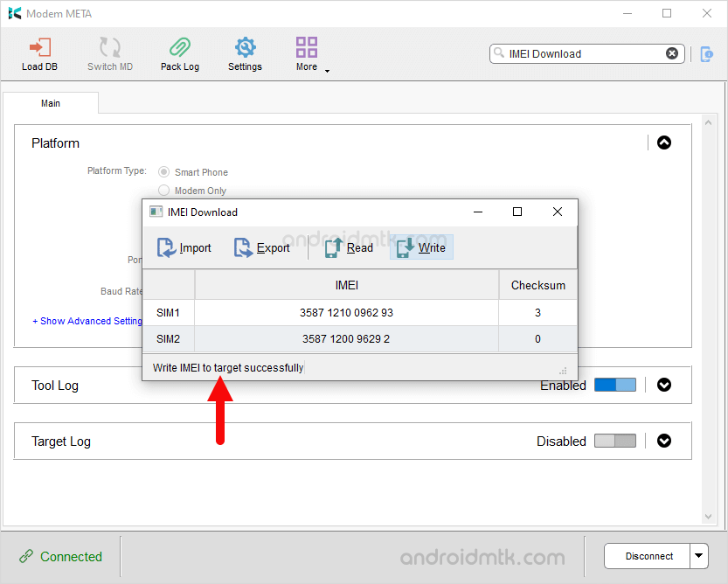This screenshot has width=728, height=584.
Task: Enable the Target Log switch
Action: point(614,441)
